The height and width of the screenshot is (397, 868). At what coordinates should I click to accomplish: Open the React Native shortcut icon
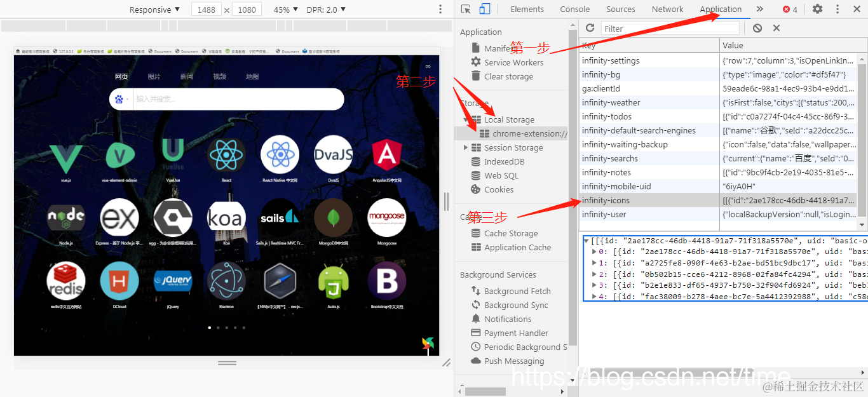click(280, 154)
